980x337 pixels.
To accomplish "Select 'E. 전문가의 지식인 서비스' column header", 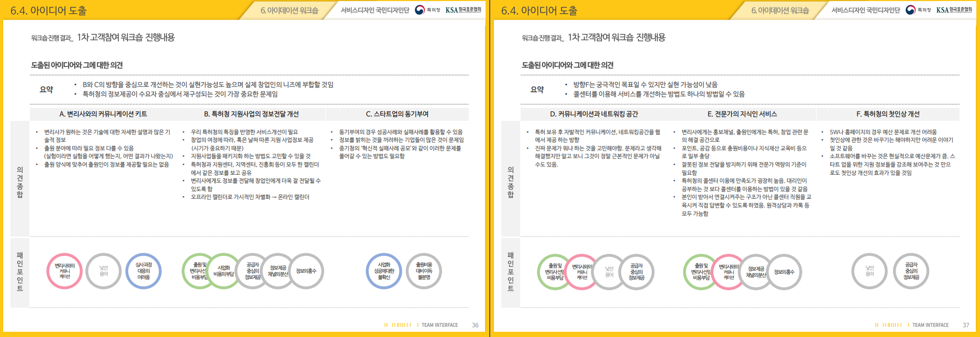I will point(742,114).
